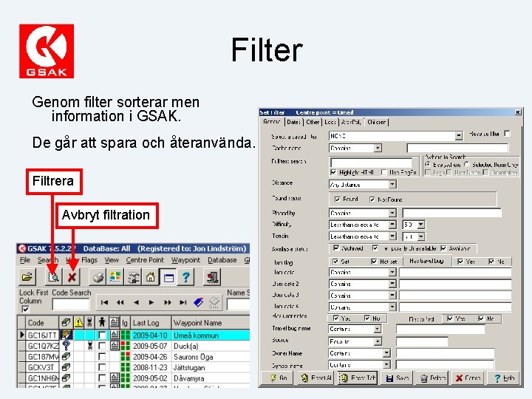Open the Placed by condition dropdown
The width and height of the screenshot is (532, 399).
392,213
